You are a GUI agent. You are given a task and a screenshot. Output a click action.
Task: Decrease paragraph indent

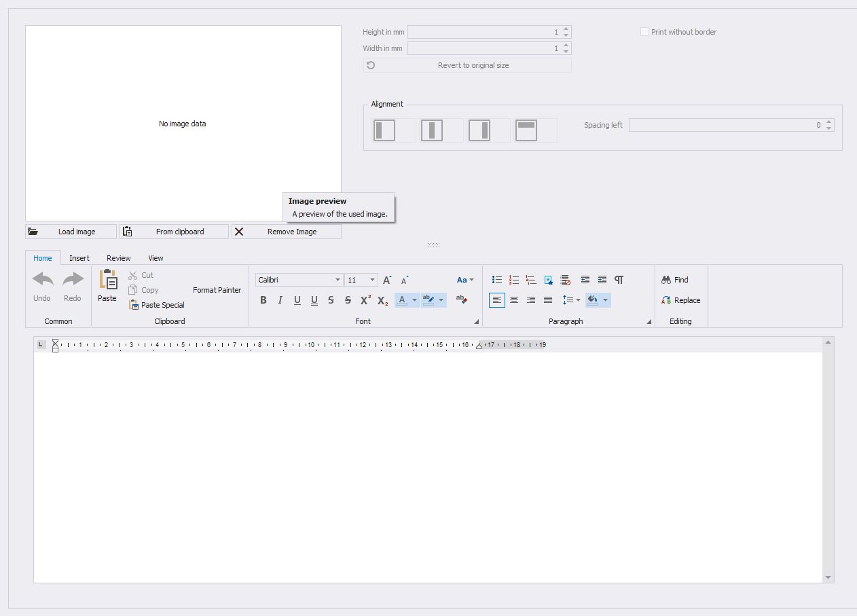coord(585,280)
